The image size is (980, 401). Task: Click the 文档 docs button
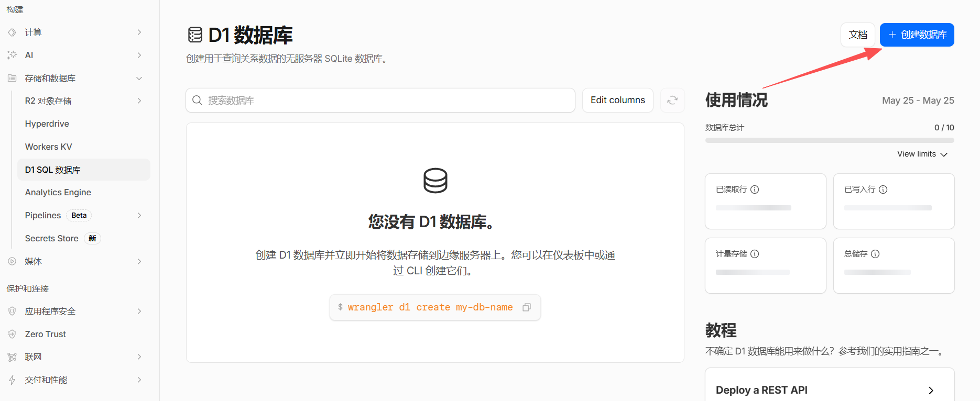tap(858, 35)
